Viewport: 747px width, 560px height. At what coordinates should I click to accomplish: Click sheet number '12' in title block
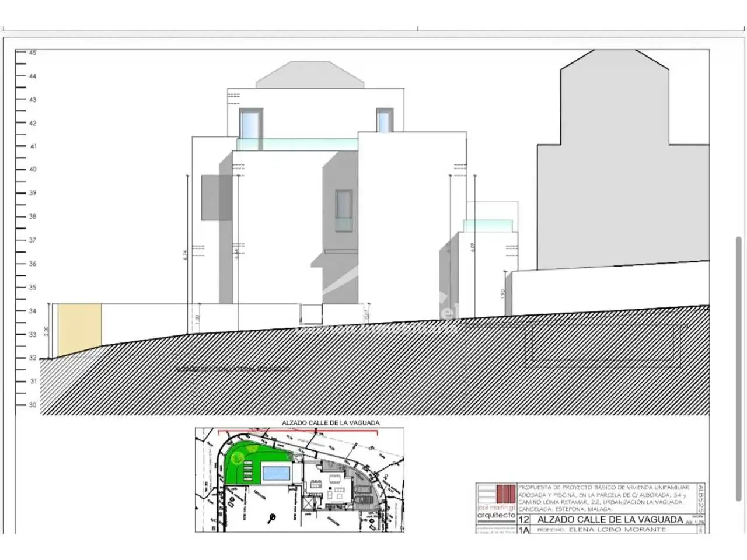point(523,519)
